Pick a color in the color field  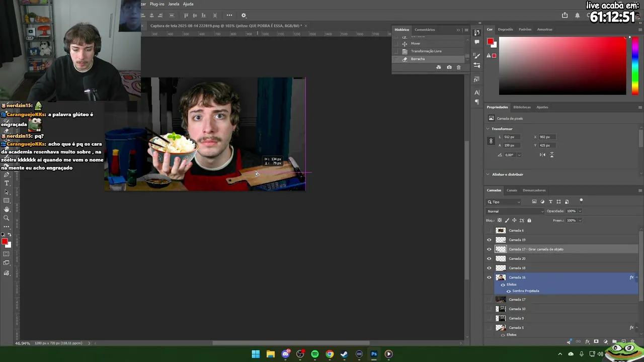(562, 66)
